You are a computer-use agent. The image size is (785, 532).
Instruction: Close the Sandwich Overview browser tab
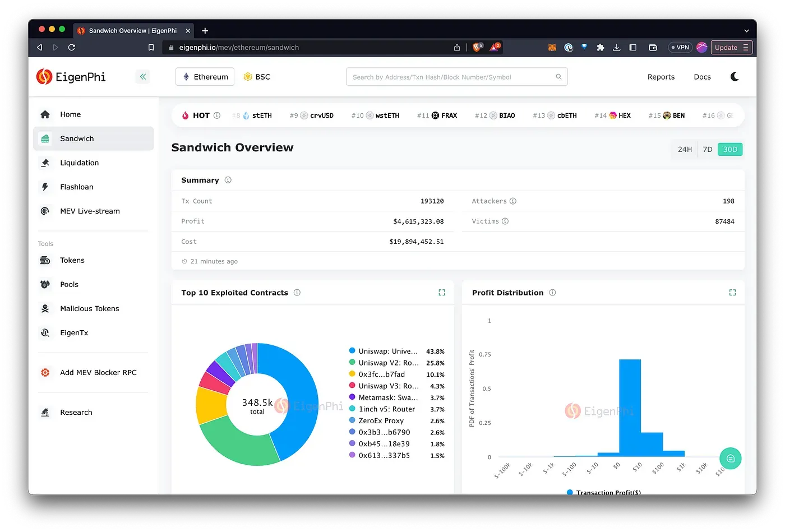188,31
